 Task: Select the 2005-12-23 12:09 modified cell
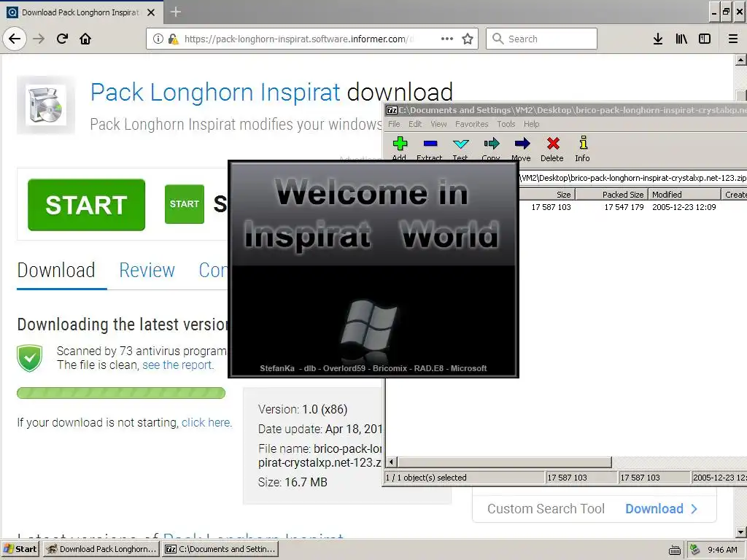684,207
